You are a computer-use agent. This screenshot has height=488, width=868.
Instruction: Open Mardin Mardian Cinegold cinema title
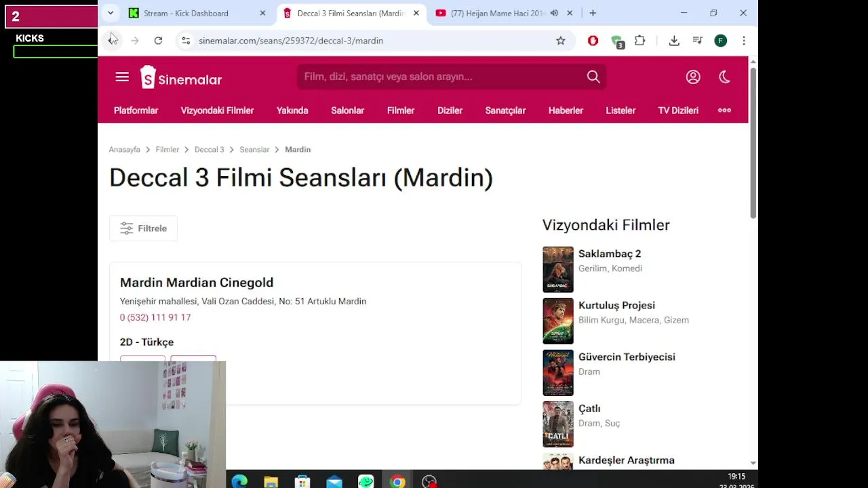[197, 283]
